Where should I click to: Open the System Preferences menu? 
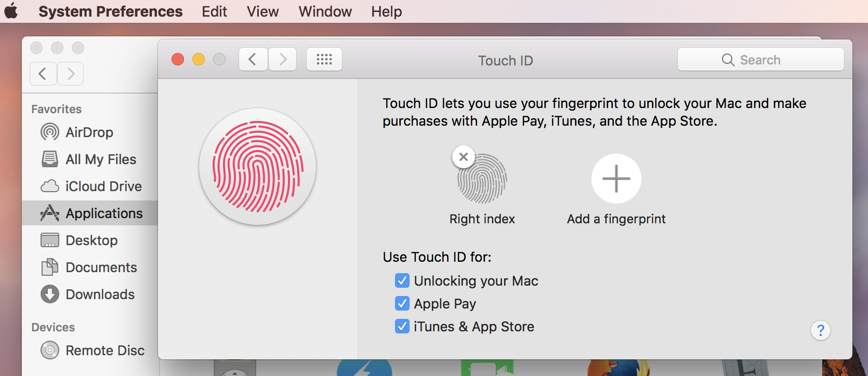point(110,11)
